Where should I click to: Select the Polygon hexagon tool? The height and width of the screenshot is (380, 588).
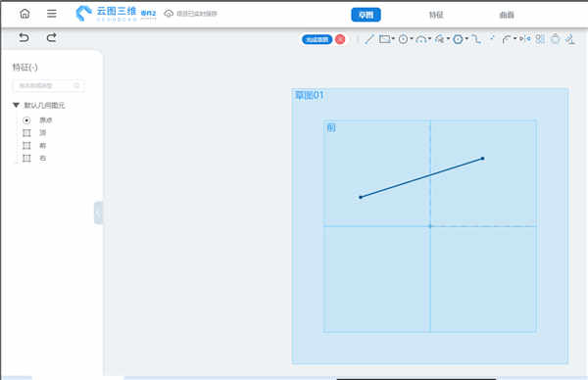(x=458, y=39)
